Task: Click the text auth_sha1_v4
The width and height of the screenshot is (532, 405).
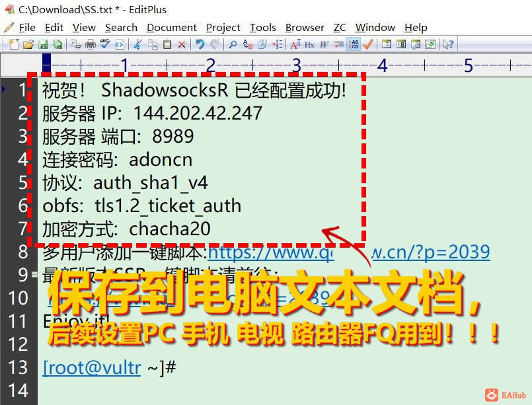Action: [150, 183]
